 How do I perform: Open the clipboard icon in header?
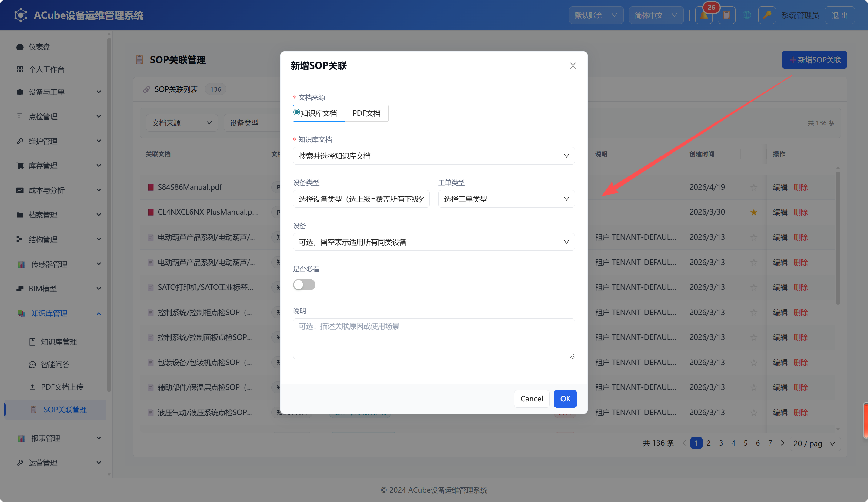pyautogui.click(x=726, y=15)
